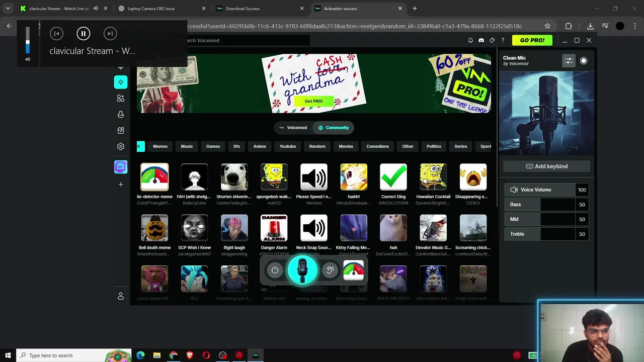The image size is (644, 362).
Task: Bookmark this page with star icon
Action: 547,26
